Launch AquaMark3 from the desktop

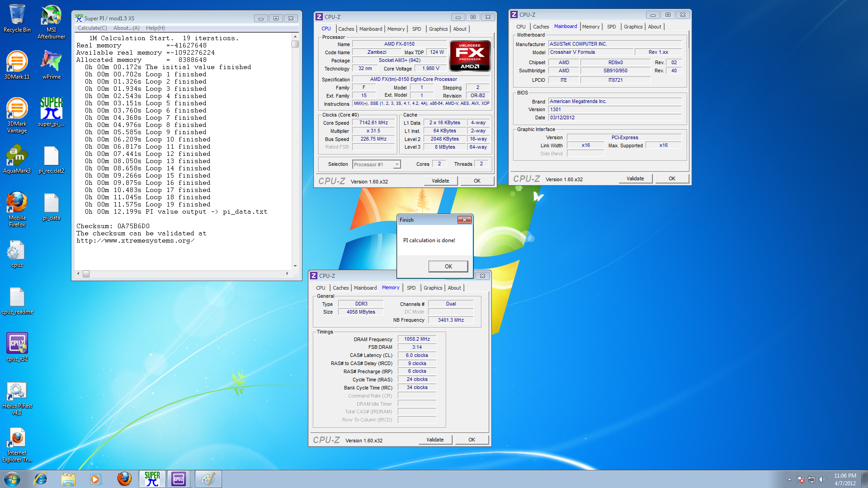17,159
